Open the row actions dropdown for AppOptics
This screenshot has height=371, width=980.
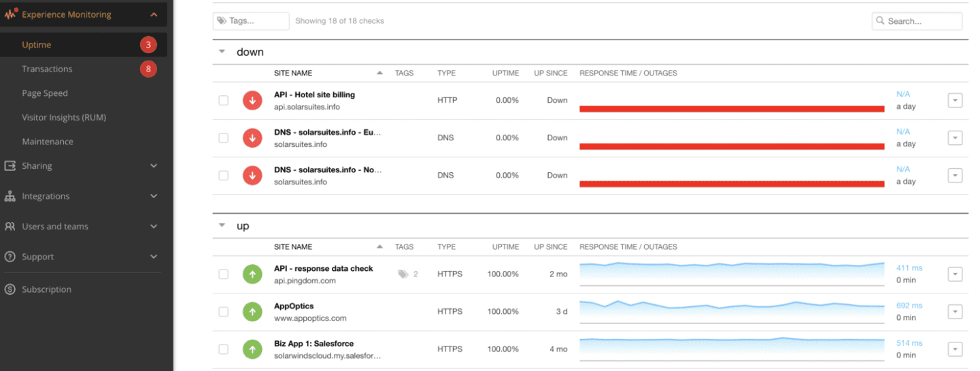point(955,312)
